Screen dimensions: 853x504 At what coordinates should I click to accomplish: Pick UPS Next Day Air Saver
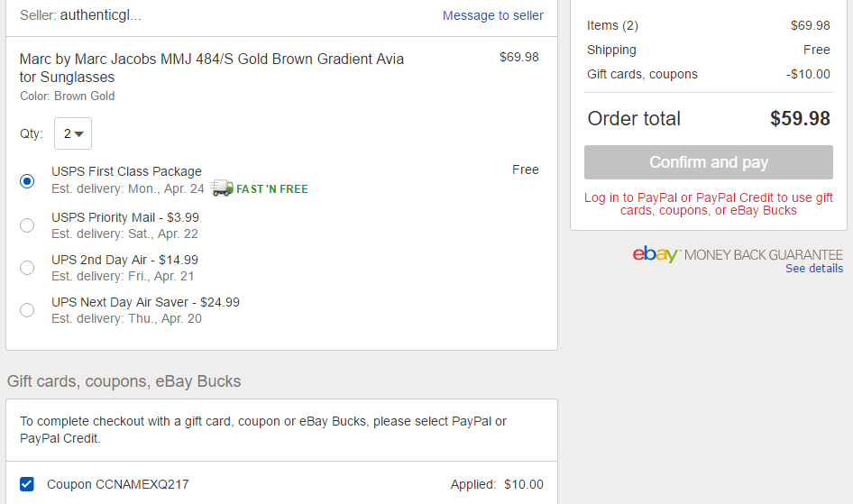[x=27, y=310]
